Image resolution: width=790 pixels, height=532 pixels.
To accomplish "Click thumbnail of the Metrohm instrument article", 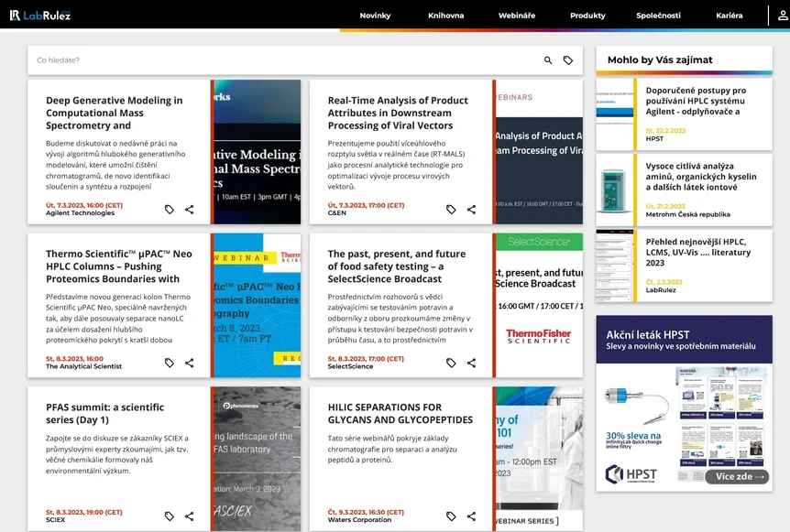I will [x=615, y=190].
